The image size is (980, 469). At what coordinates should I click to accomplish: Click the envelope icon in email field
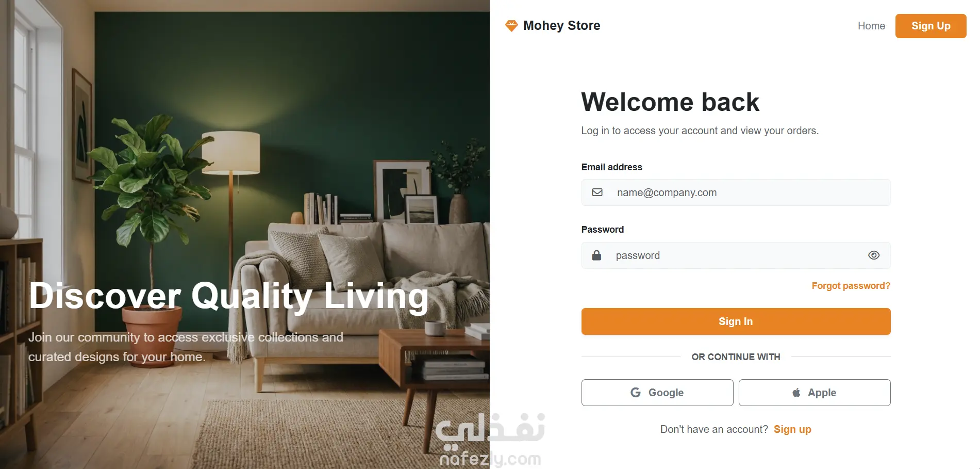coord(597,192)
